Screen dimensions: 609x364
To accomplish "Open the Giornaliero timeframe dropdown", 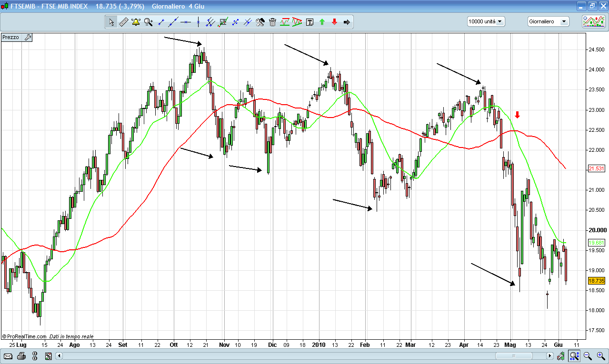I will 548,21.
